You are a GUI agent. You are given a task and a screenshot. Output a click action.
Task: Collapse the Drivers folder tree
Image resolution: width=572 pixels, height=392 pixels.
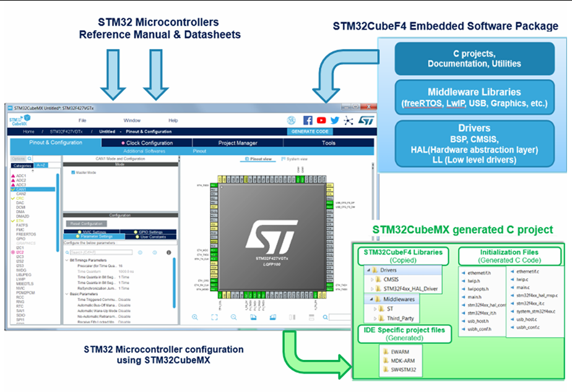pyautogui.click(x=368, y=270)
